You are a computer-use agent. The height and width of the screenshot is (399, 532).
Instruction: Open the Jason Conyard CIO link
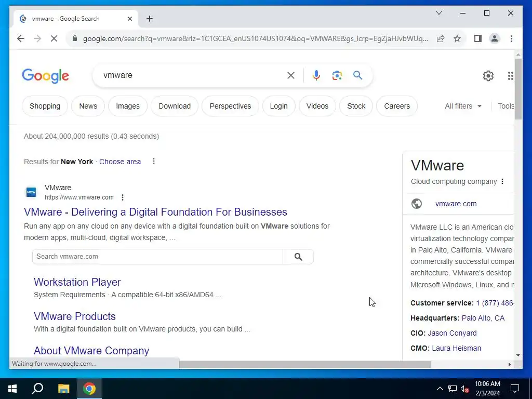click(452, 333)
